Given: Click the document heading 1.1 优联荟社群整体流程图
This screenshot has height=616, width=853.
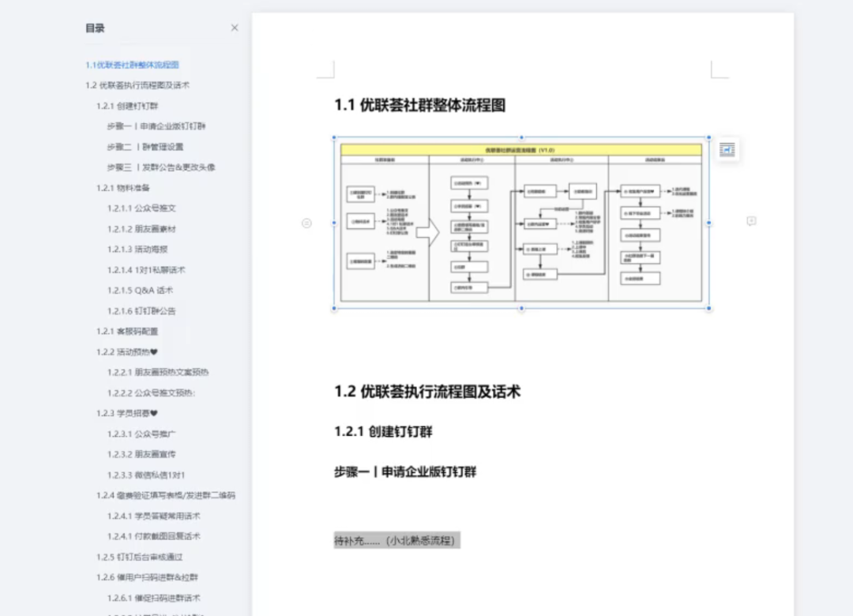Looking at the screenshot, I should [420, 105].
